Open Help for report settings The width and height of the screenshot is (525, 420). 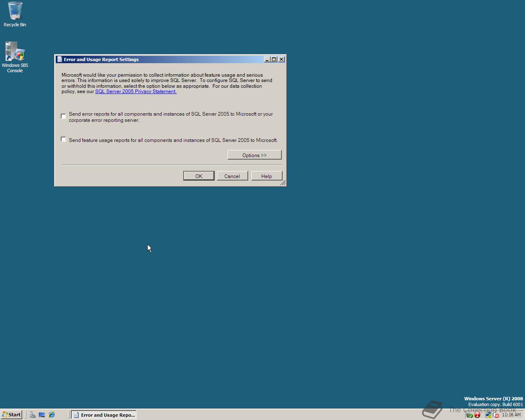(x=267, y=176)
